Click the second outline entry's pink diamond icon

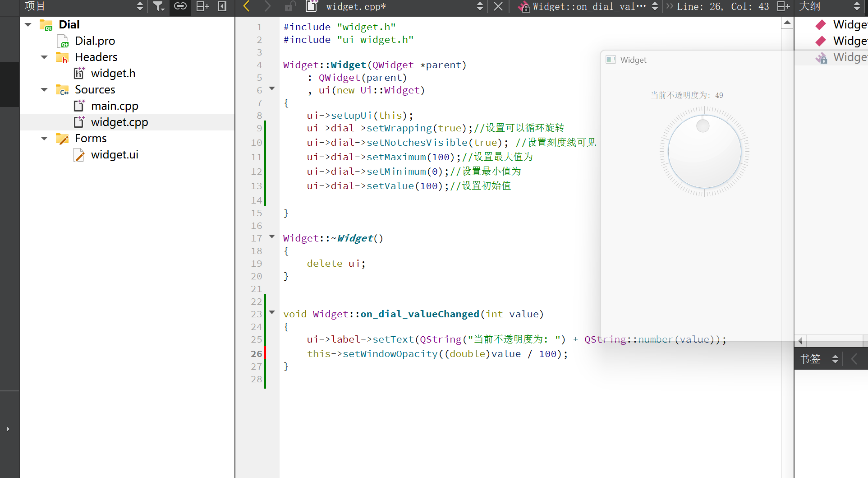pos(821,41)
